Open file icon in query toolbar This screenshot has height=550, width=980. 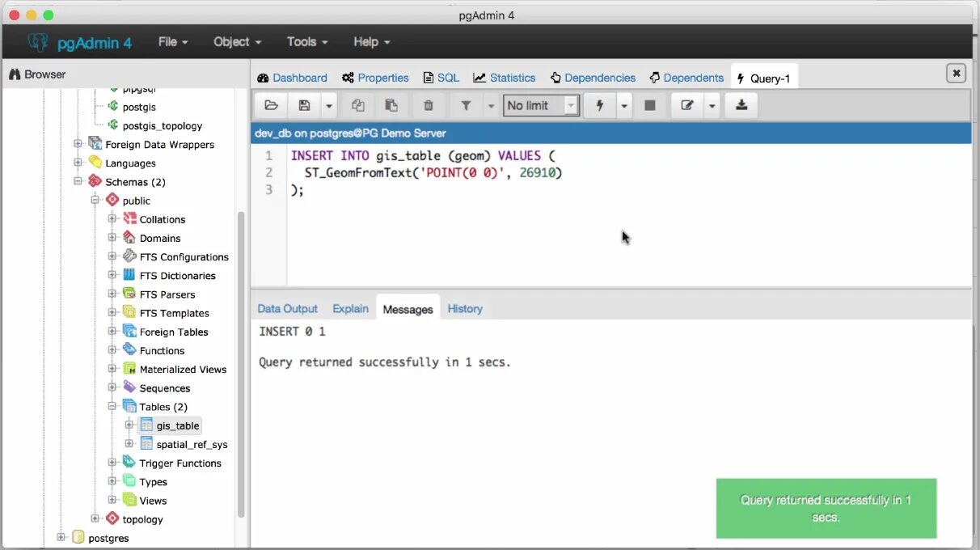pos(272,105)
